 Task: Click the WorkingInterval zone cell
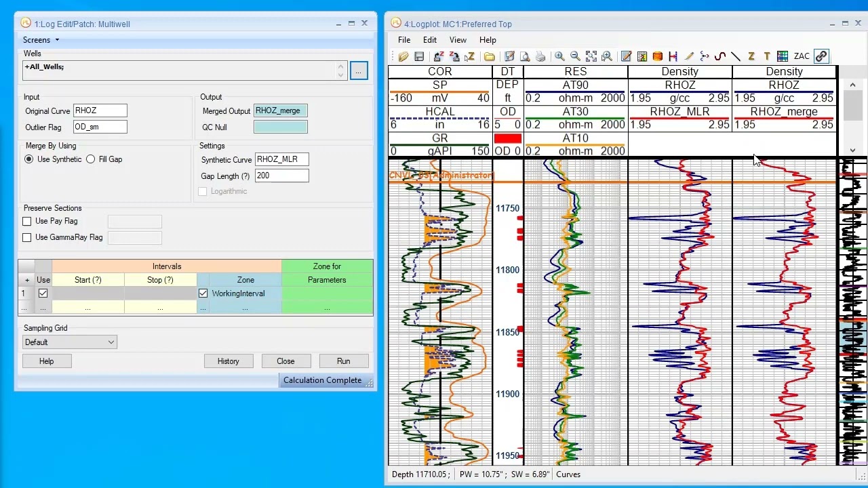coord(238,293)
